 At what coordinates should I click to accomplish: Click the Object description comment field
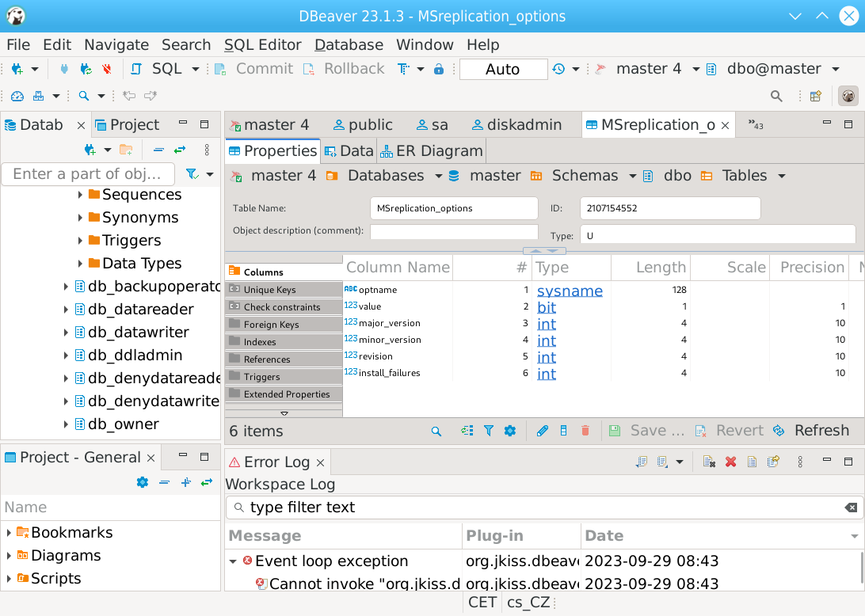454,231
